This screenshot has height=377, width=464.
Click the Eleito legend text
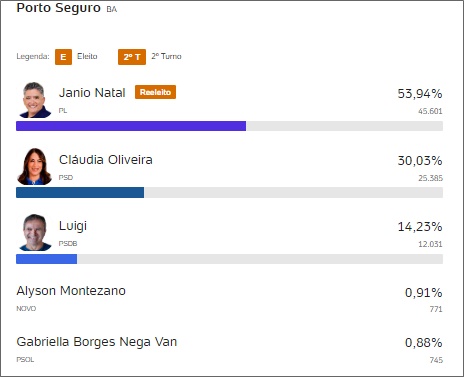pos(87,56)
